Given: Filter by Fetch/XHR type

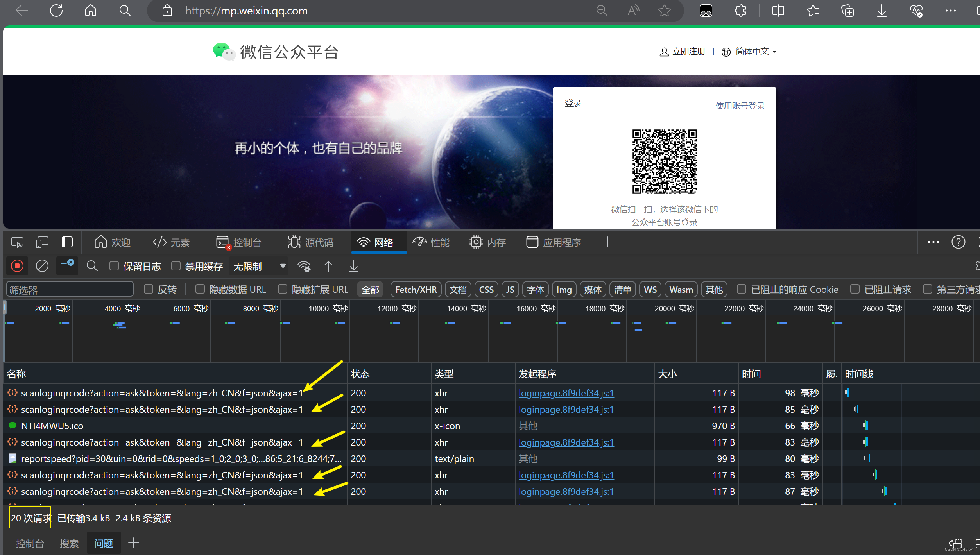Looking at the screenshot, I should (x=416, y=290).
